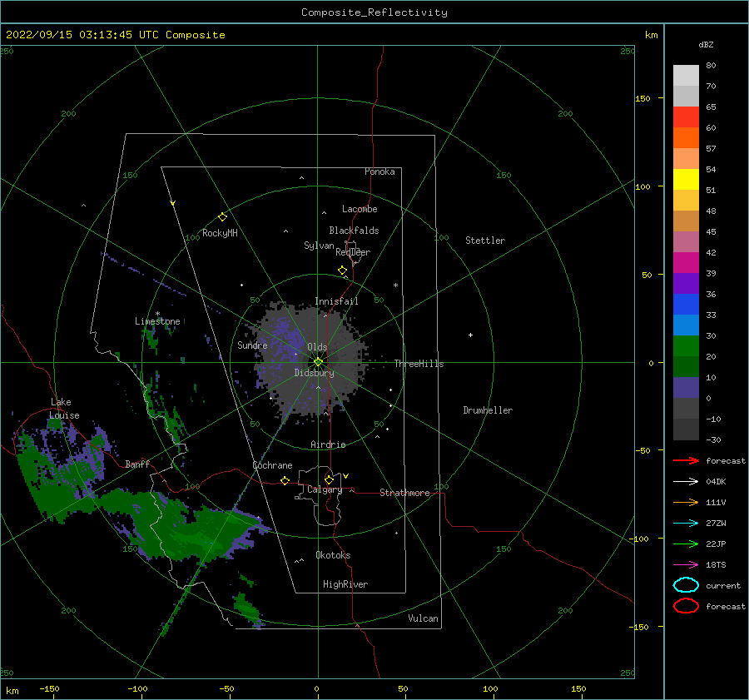Viewport: 749px width, 700px height.
Task: Click the orange 111V arrow icon
Action: point(686,502)
